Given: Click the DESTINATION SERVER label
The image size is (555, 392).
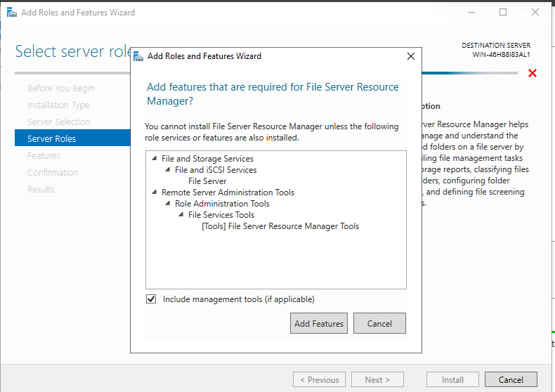Looking at the screenshot, I should (x=496, y=45).
